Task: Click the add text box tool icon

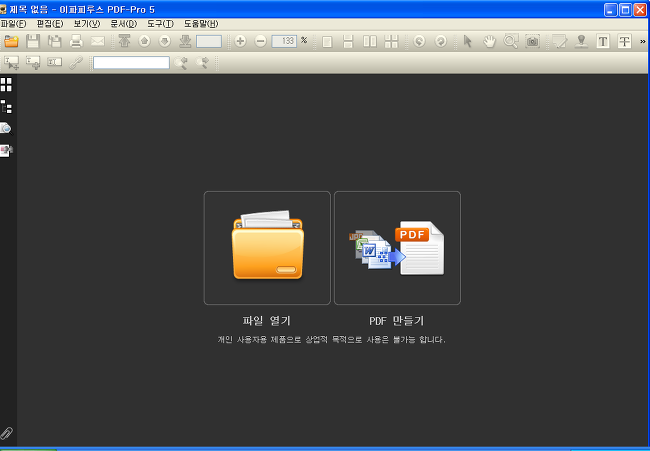Action: tap(33, 63)
